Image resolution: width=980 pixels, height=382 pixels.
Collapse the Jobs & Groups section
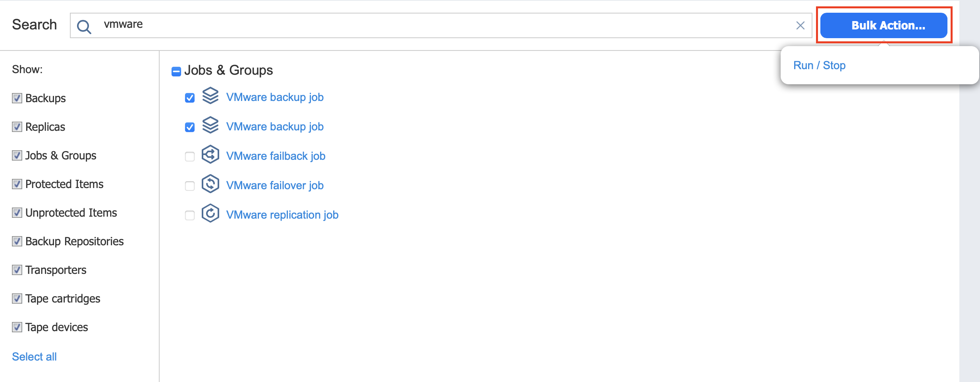176,71
